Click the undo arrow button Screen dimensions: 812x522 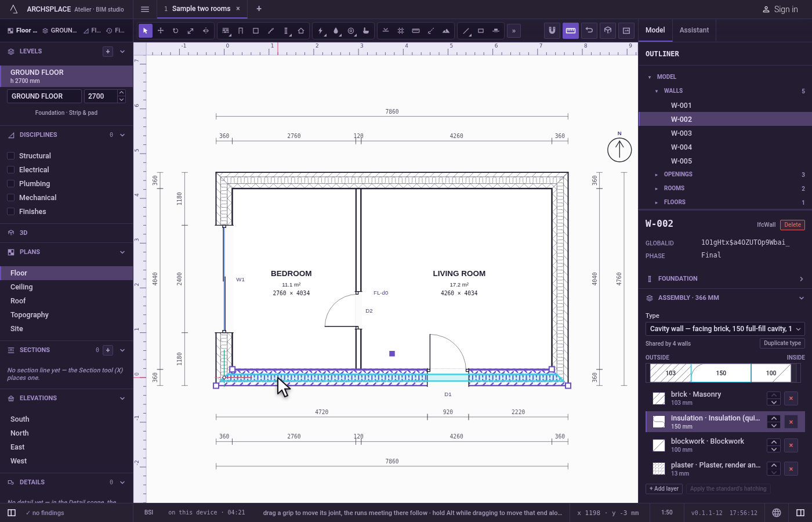coord(589,30)
